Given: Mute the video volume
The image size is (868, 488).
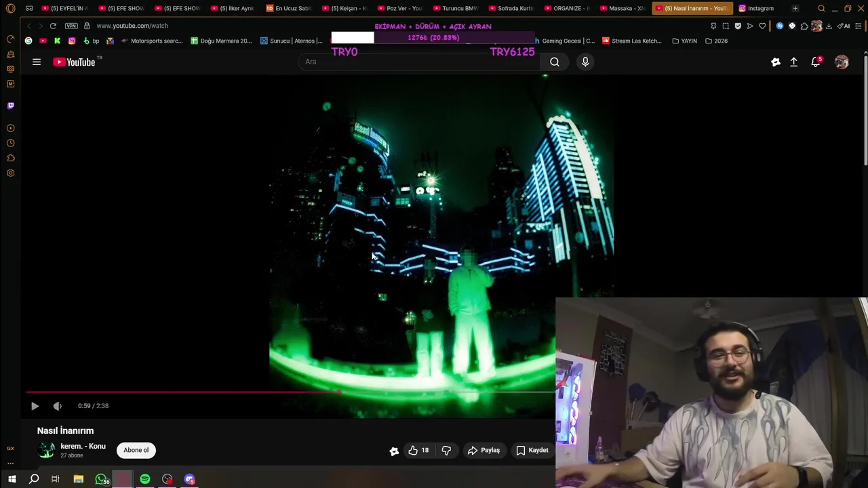Looking at the screenshot, I should (x=58, y=406).
